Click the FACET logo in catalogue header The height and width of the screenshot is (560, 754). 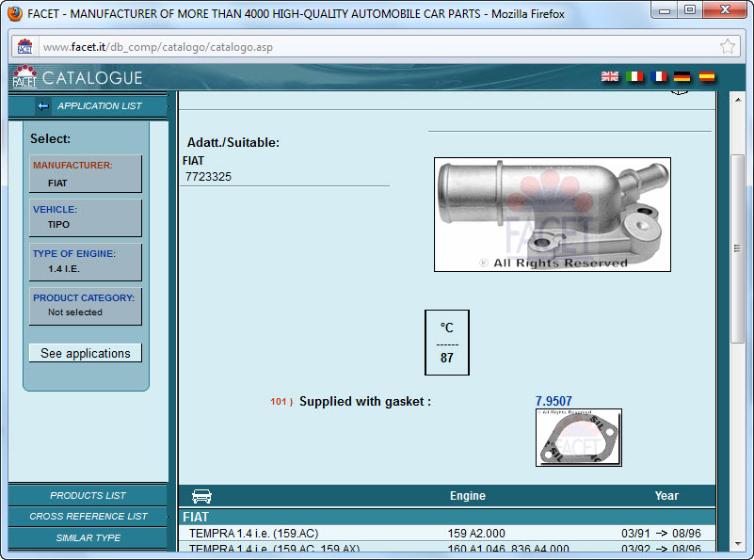24,77
